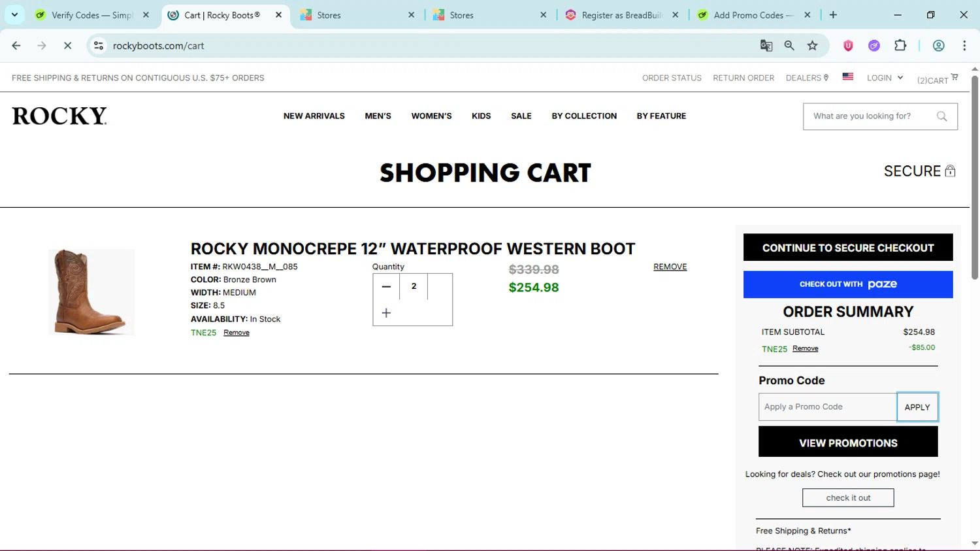Screen dimensions: 980x551
Task: Open the DEALERS locator link
Action: click(808, 78)
